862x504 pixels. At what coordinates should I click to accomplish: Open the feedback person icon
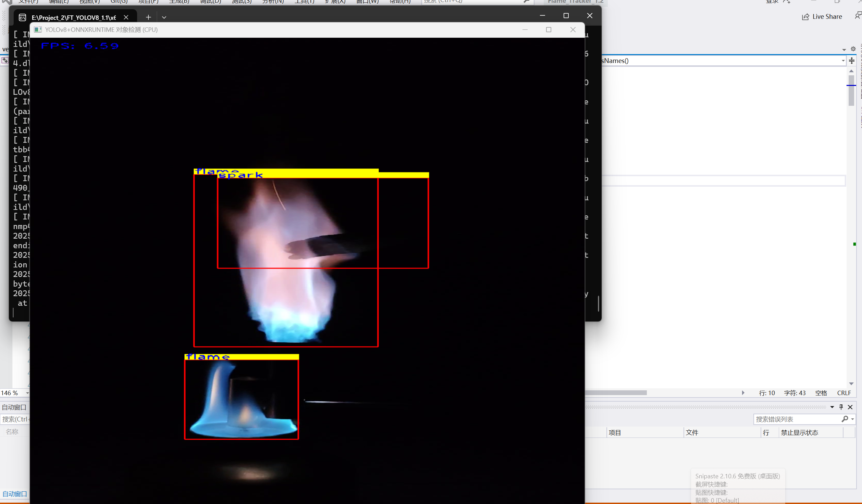(858, 16)
